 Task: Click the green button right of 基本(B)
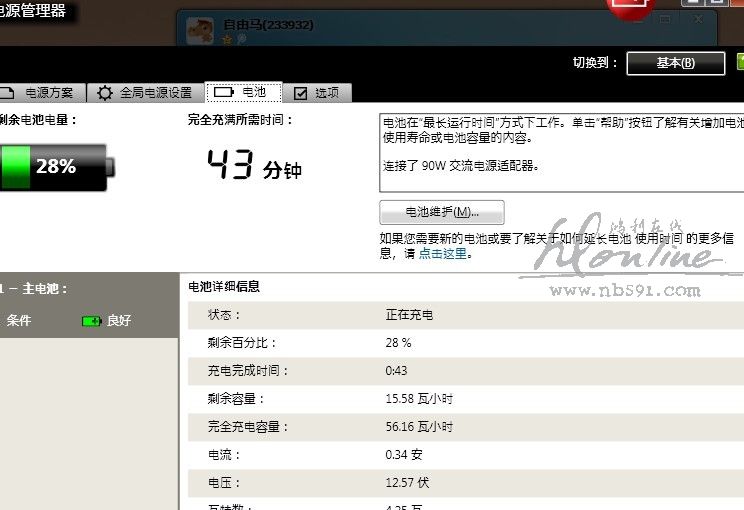click(739, 62)
